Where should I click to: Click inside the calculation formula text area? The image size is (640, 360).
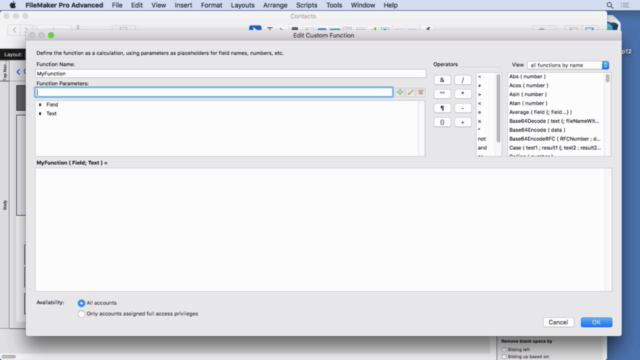click(320, 229)
